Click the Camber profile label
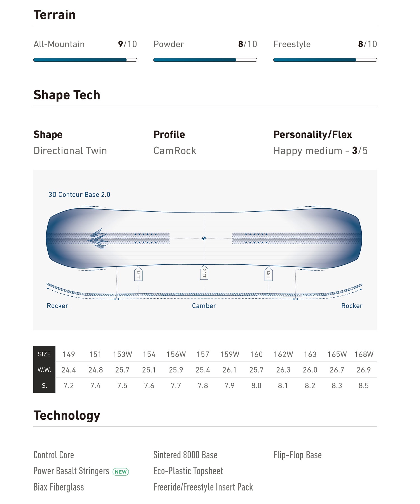420x504 pixels. [x=204, y=306]
